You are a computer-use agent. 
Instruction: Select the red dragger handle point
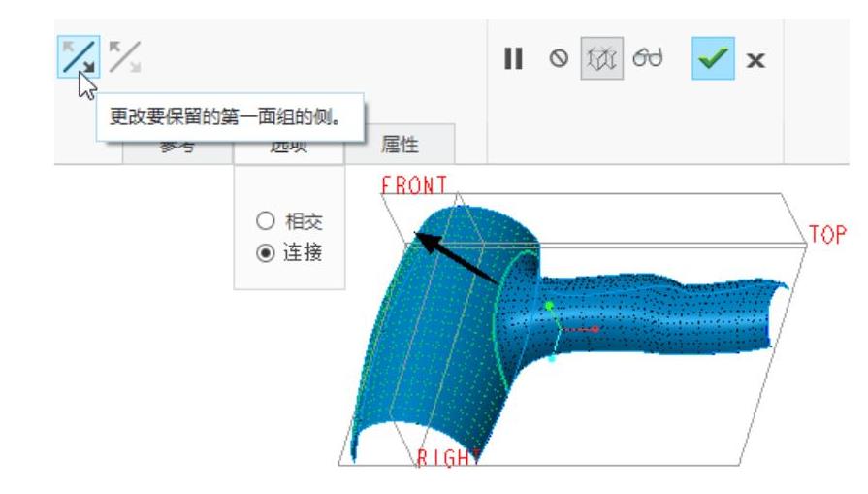click(595, 329)
